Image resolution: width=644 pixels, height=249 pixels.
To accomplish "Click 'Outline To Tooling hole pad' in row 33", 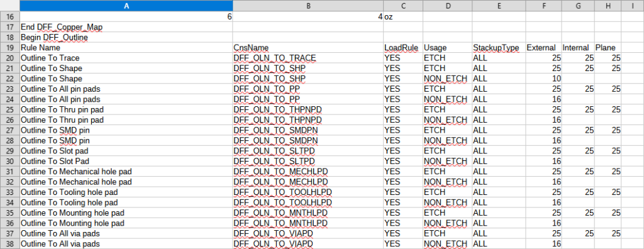I will click(126, 192).
